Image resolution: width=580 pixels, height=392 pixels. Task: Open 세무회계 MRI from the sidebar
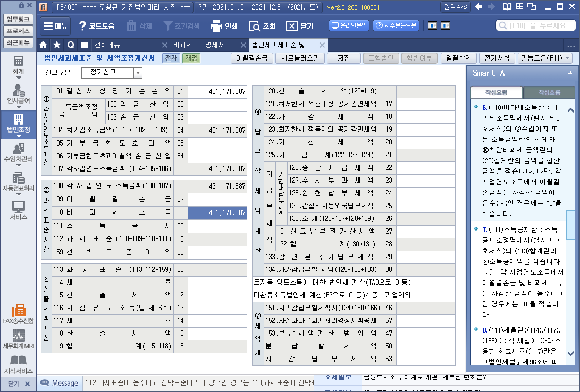click(18, 339)
